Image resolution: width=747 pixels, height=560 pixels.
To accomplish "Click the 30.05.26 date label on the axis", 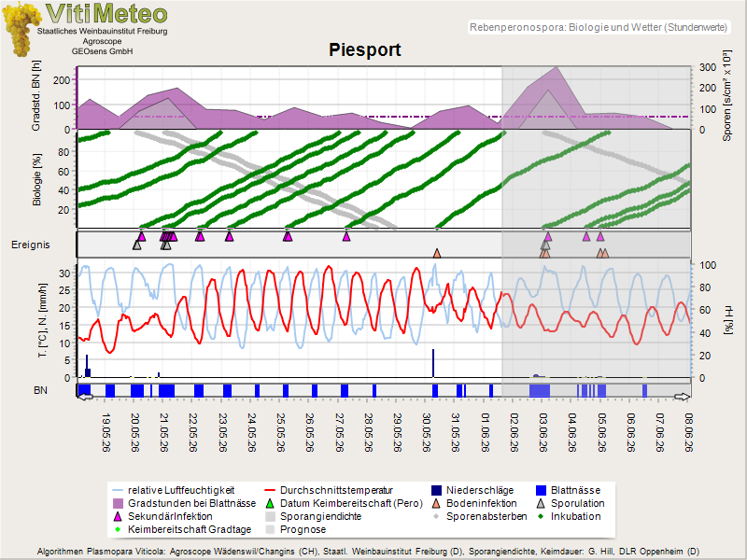I will pos(427,432).
